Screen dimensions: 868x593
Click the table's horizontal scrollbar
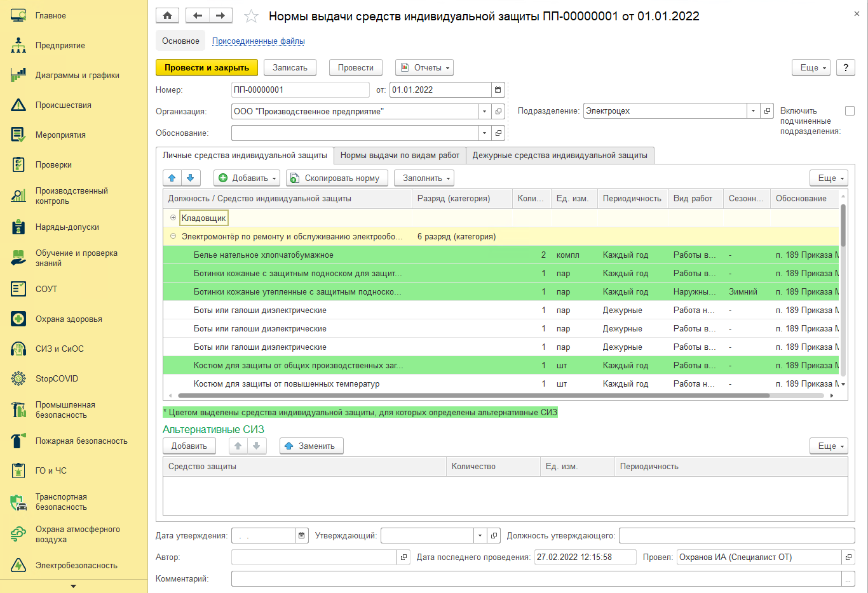pyautogui.click(x=473, y=396)
